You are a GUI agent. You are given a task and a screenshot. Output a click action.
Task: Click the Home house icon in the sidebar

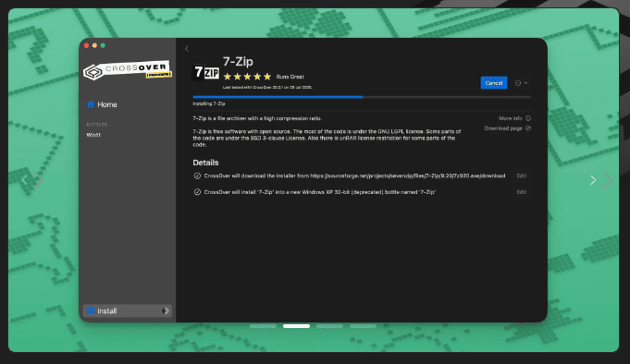(91, 104)
